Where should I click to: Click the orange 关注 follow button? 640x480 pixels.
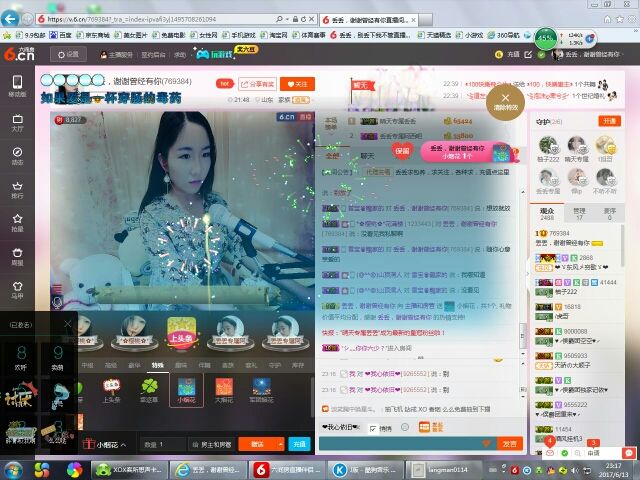click(297, 84)
